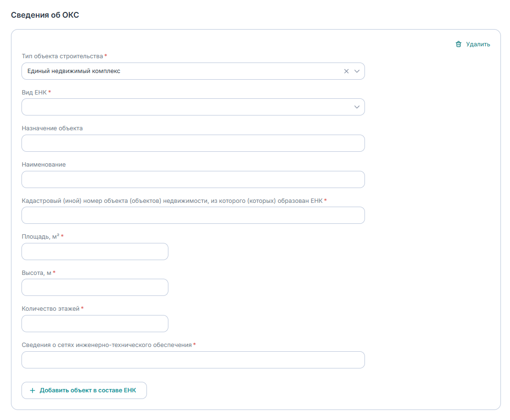510x420 pixels.
Task: Activate the Количество этажей input field
Action: coord(95,324)
